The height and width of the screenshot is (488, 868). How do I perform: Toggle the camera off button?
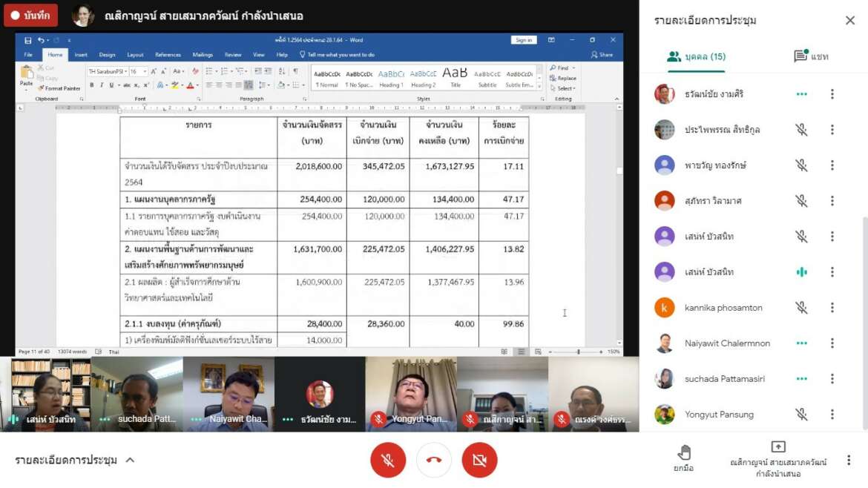(x=479, y=460)
